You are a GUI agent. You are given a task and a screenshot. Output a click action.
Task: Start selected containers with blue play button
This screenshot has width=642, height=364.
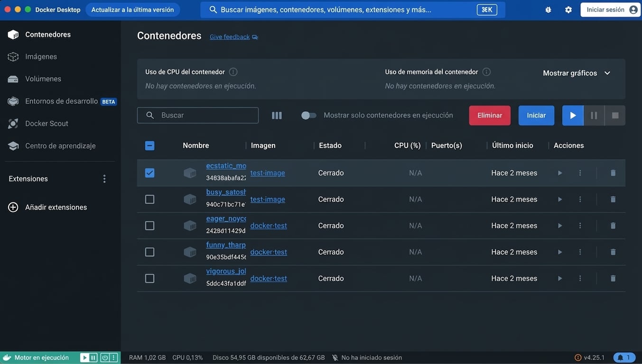click(573, 115)
